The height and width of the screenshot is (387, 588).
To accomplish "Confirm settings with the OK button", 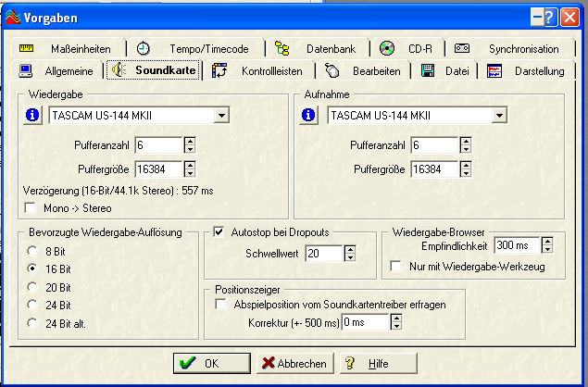I will click(212, 363).
